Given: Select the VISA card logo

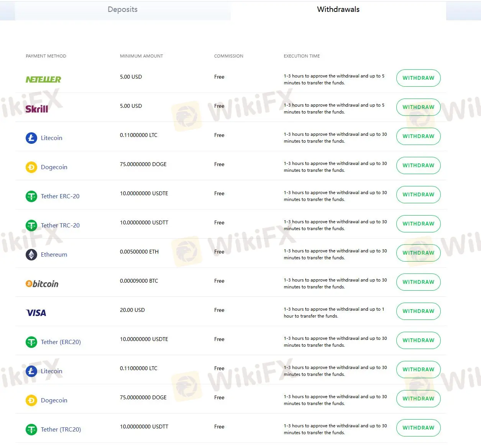Looking at the screenshot, I should pos(36,313).
